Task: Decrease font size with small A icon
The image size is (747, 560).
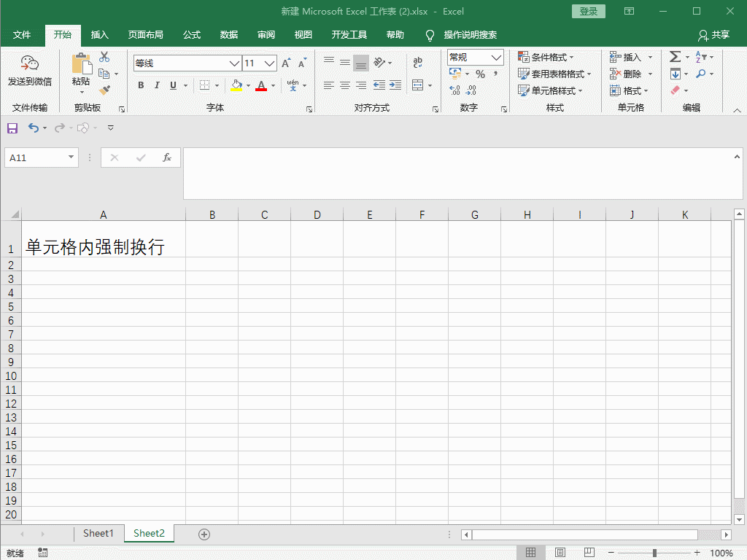Action: tap(303, 63)
